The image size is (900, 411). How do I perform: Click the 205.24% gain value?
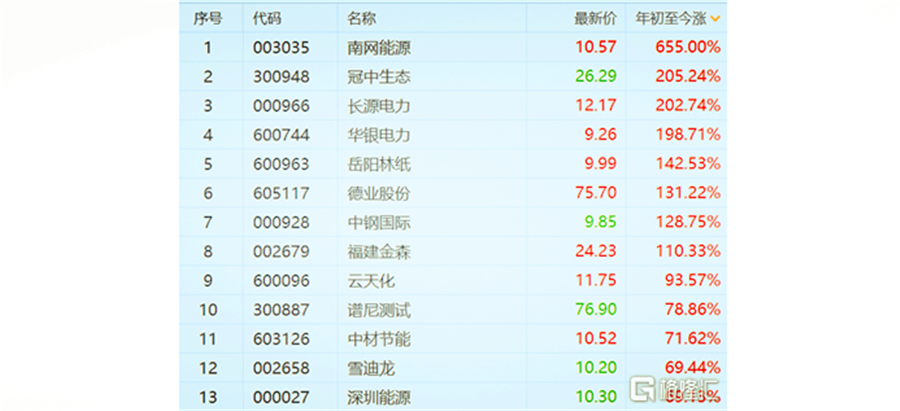pos(688,77)
